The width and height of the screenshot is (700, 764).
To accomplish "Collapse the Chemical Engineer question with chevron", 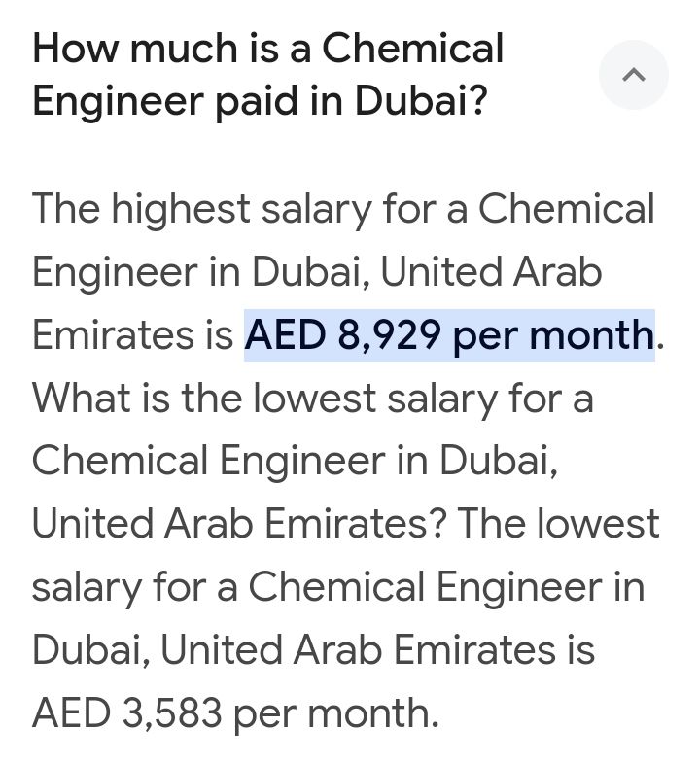I will tap(633, 75).
